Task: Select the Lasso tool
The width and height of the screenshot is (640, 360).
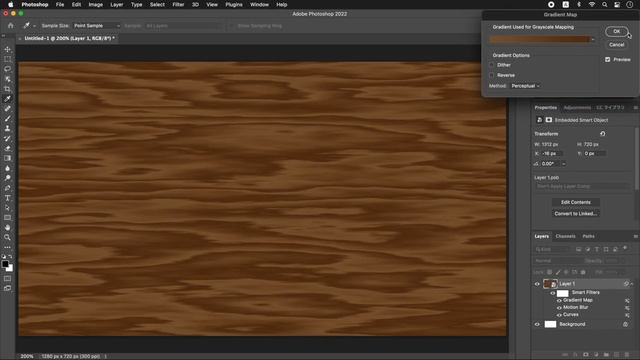Action: tap(7, 69)
